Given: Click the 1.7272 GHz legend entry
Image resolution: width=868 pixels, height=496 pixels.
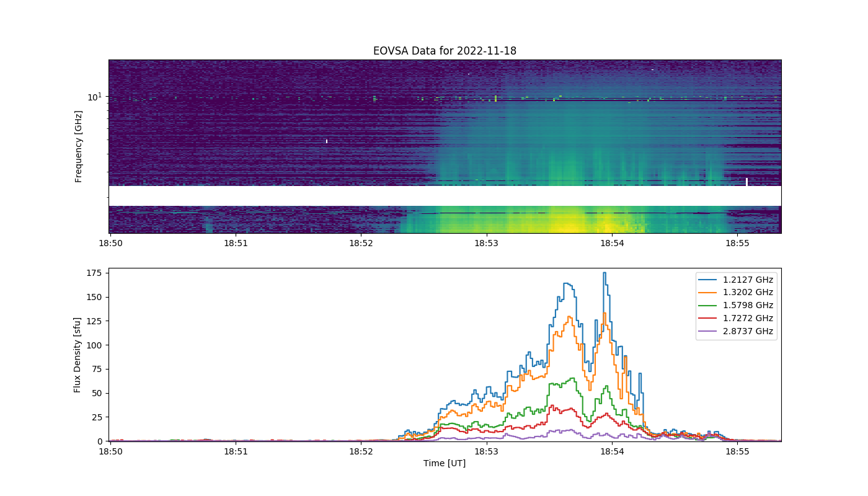Looking at the screenshot, I should [x=736, y=319].
